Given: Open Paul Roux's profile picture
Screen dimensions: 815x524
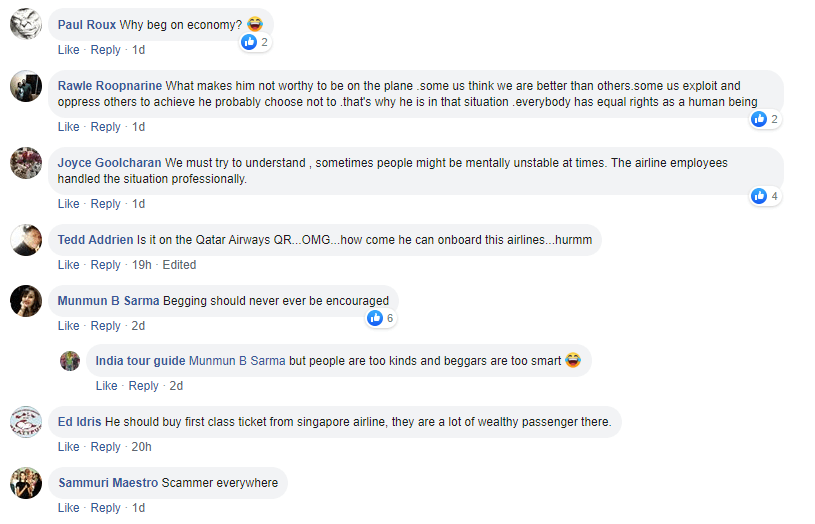Looking at the screenshot, I should pyautogui.click(x=26, y=24).
